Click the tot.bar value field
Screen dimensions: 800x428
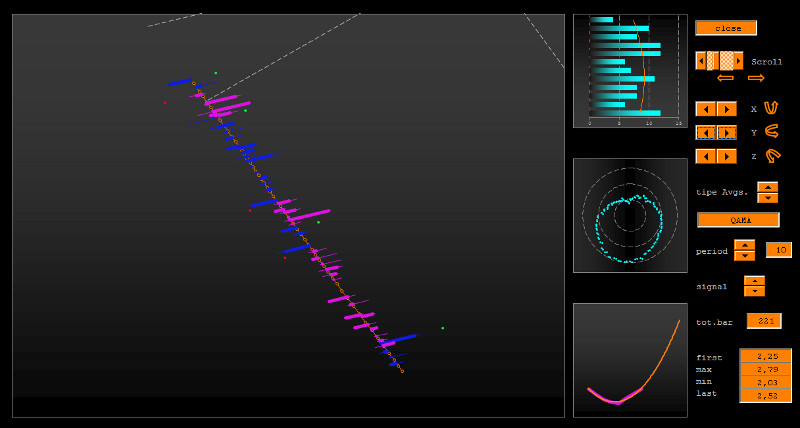(x=764, y=321)
